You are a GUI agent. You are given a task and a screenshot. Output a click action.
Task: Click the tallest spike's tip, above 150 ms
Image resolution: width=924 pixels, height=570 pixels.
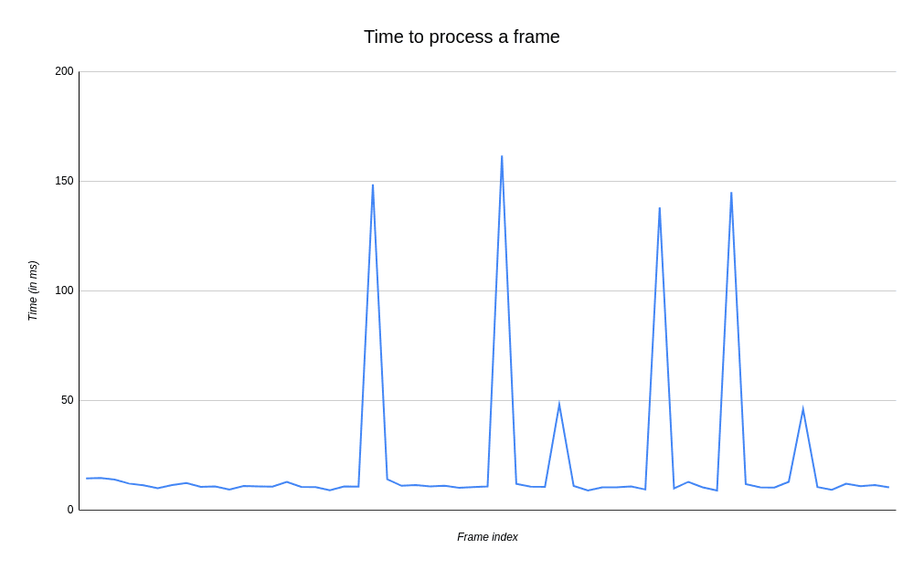tap(502, 157)
